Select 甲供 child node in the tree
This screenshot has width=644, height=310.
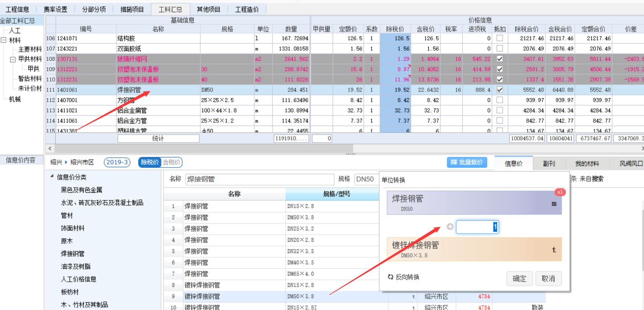click(34, 69)
